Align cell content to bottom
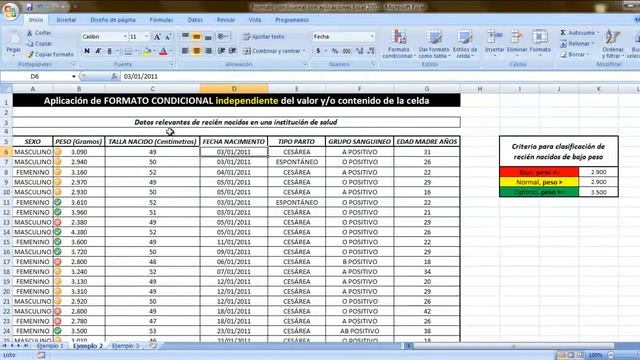 [208, 37]
